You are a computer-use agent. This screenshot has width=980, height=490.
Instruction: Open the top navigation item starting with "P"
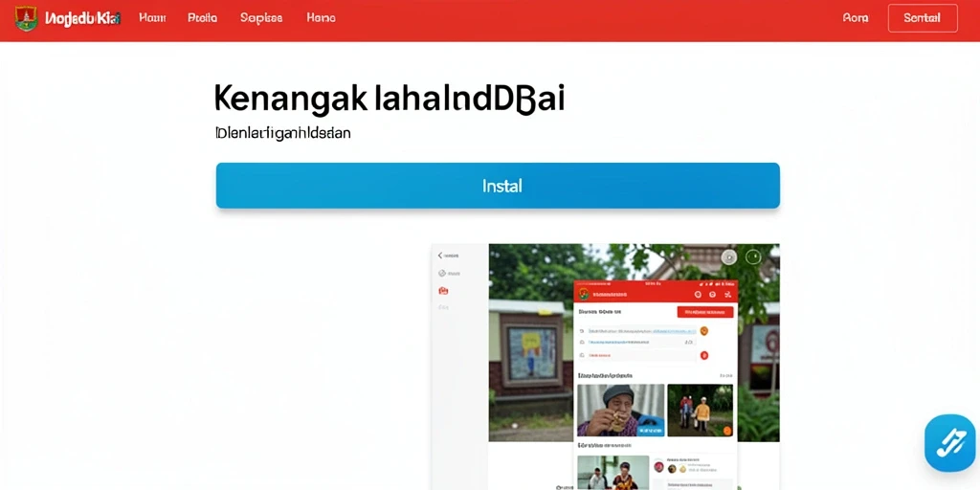pyautogui.click(x=203, y=18)
